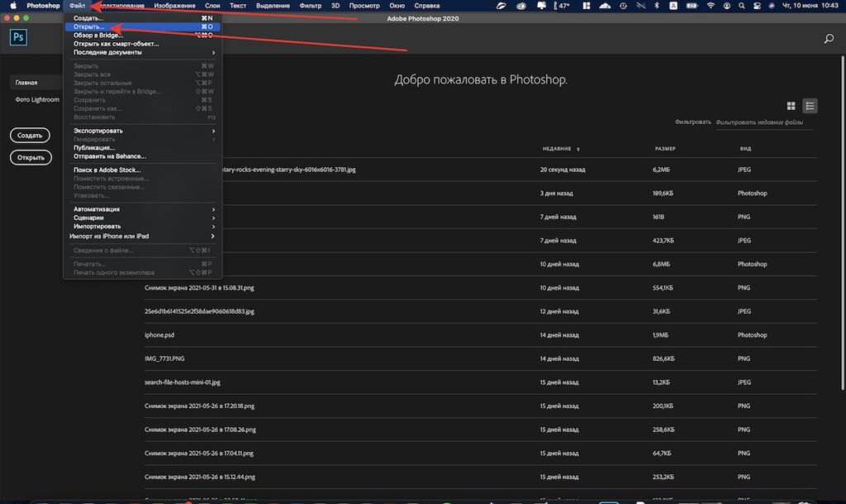Click the battery status icon
Image resolution: width=846 pixels, height=504 pixels.
click(x=692, y=6)
